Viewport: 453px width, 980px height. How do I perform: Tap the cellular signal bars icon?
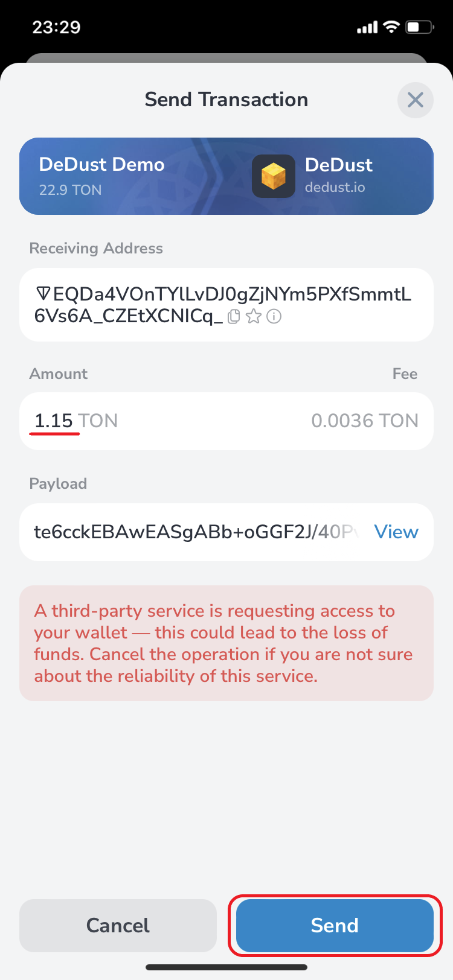[367, 27]
